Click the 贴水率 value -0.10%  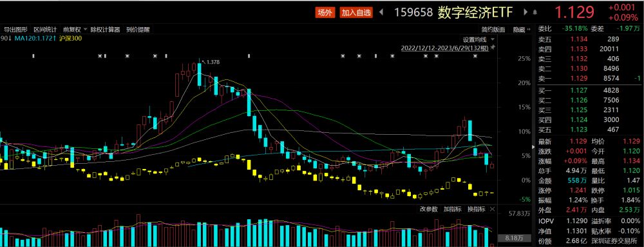(629, 232)
